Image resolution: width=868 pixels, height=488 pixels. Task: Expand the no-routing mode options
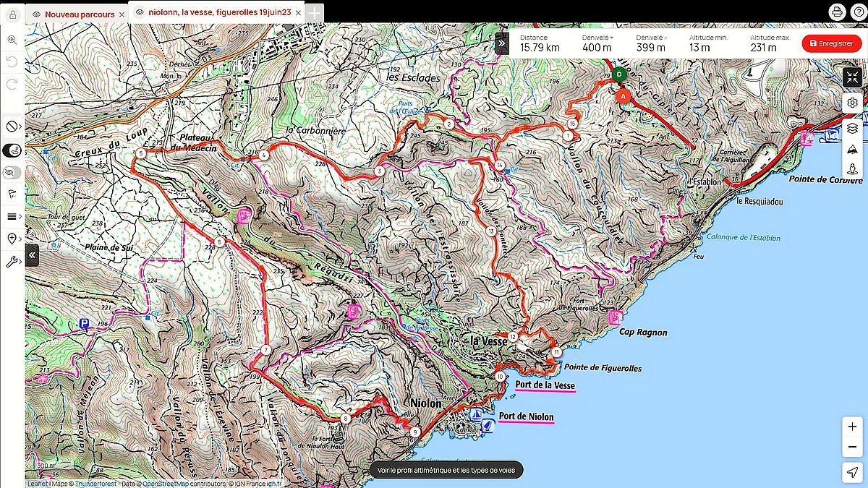pos(12,127)
